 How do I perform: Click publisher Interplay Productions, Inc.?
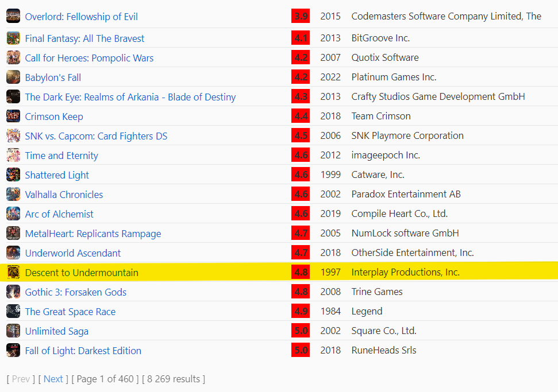(x=405, y=272)
